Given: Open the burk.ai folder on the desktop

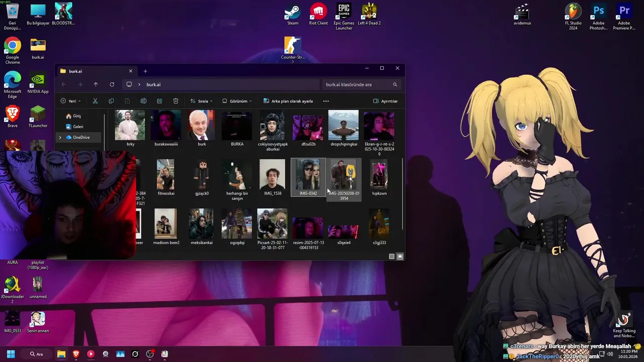Looking at the screenshot, I should click(x=38, y=49).
